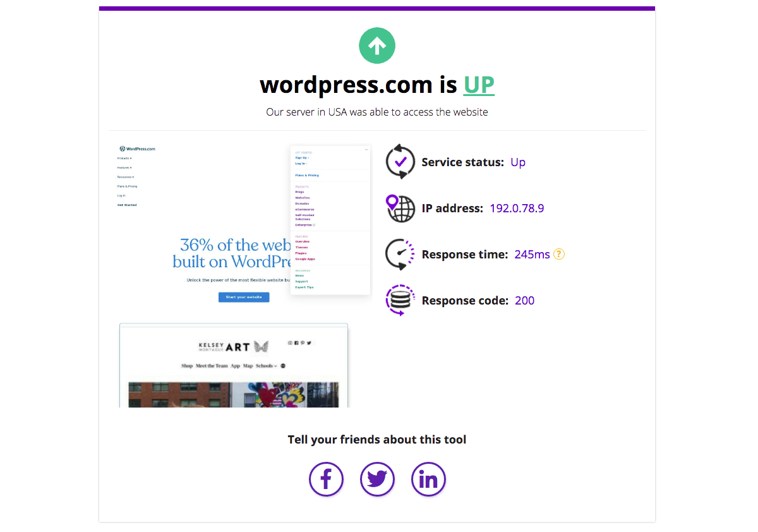Click the Service status checkmark icon
This screenshot has height=532, width=758.
400,162
